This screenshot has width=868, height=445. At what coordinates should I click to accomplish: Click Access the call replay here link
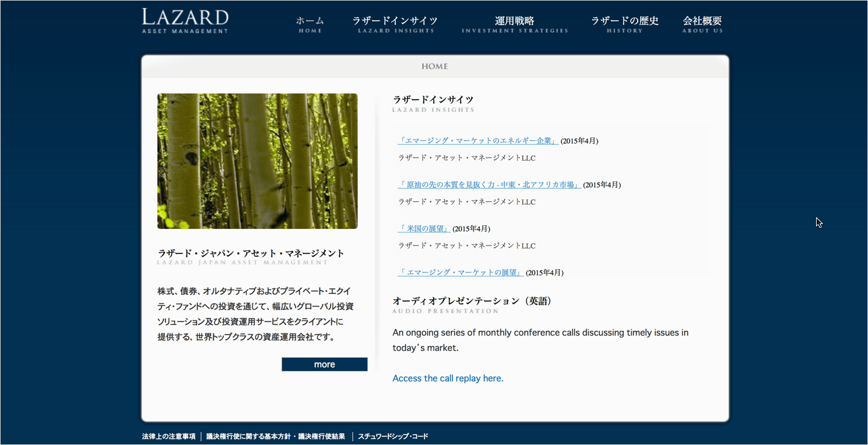point(448,378)
